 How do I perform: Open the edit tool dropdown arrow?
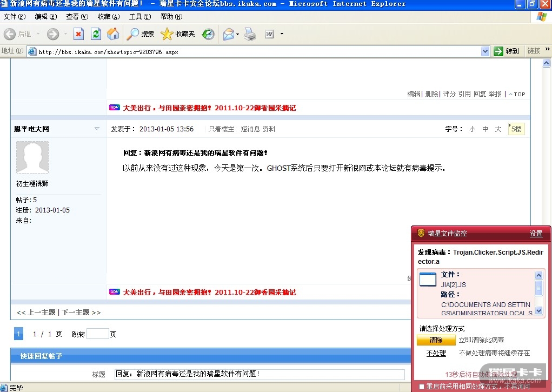tap(282, 34)
